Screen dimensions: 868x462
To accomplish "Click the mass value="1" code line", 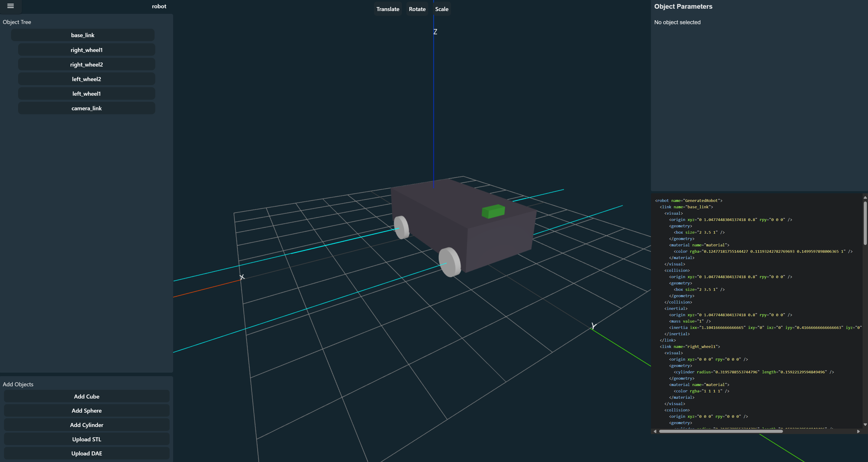I will click(690, 321).
